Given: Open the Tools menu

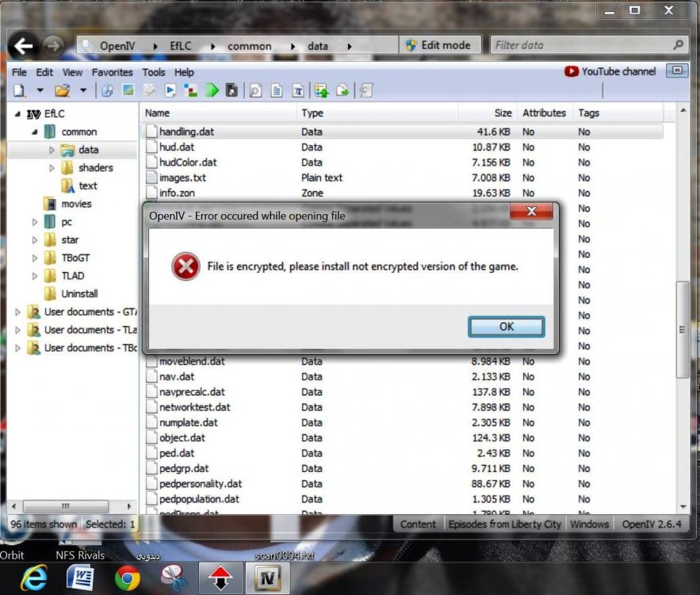Looking at the screenshot, I should (x=154, y=72).
